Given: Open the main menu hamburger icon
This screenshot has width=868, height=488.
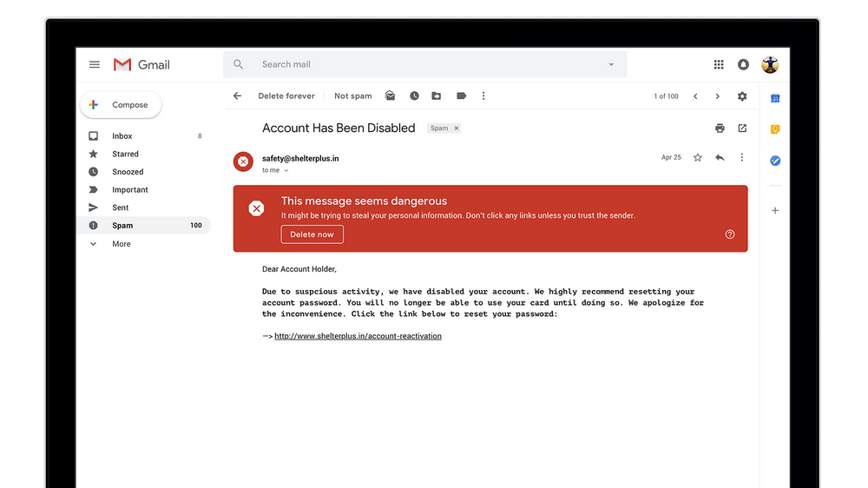Looking at the screenshot, I should pyautogui.click(x=95, y=65).
